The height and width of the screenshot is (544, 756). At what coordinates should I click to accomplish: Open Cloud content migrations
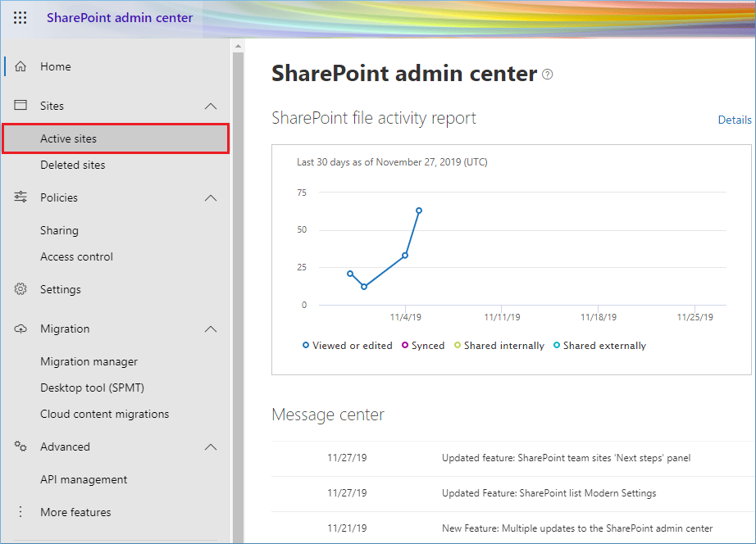pos(105,414)
